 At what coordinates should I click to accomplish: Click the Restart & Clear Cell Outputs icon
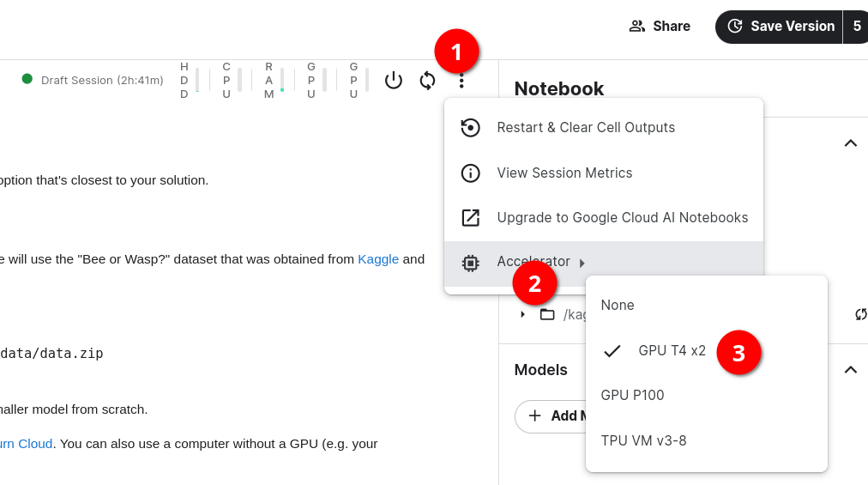(x=470, y=128)
